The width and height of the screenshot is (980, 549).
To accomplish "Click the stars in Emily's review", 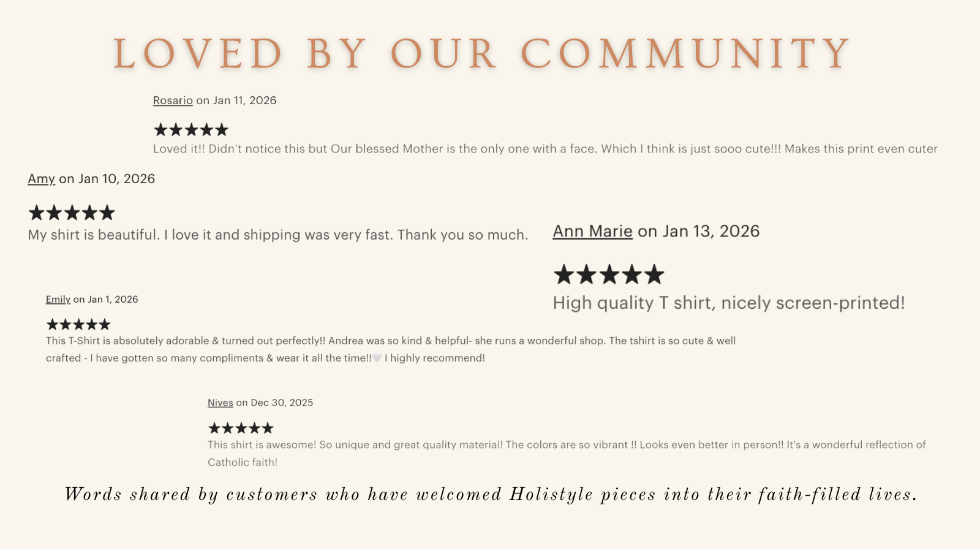I will click(78, 325).
